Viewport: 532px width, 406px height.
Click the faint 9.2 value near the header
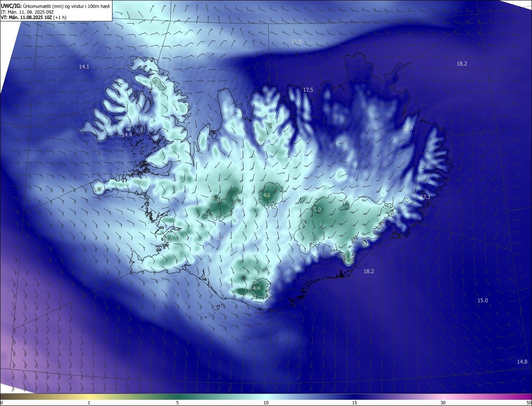click(133, 15)
